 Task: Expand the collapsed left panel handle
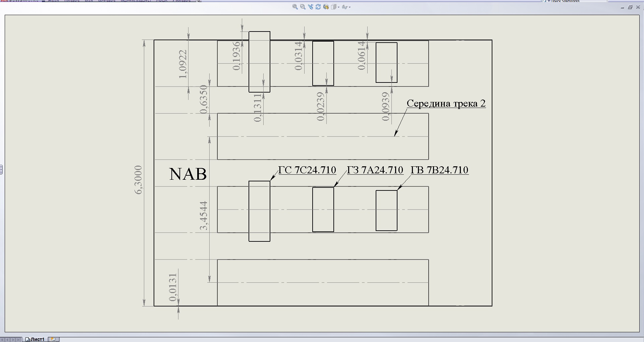coord(1,169)
